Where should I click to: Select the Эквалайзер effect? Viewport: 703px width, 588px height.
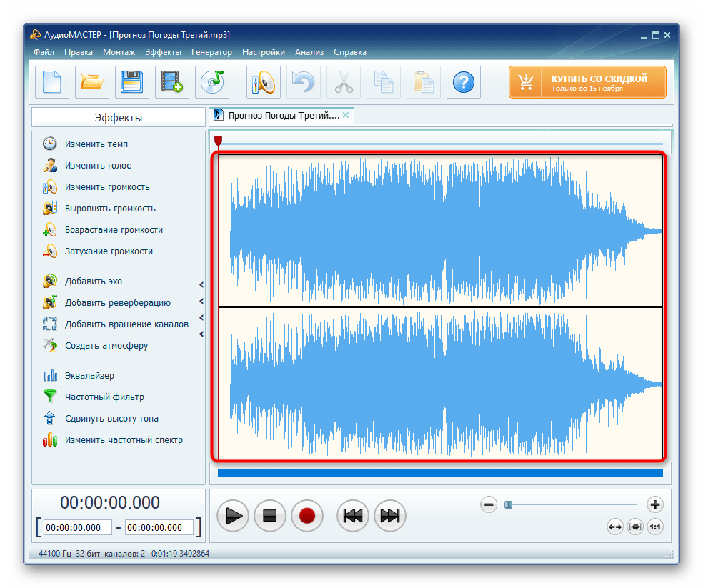click(89, 376)
